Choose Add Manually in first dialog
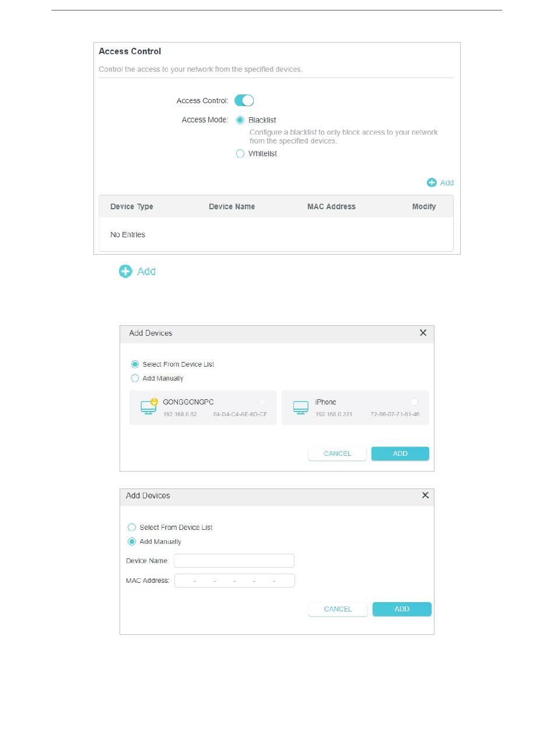 pos(135,378)
